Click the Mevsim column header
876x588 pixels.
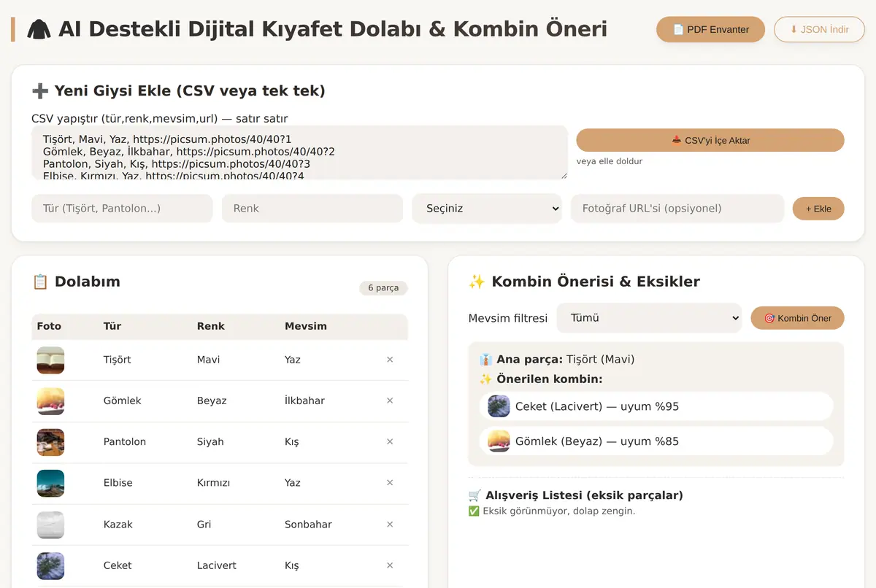(x=306, y=326)
